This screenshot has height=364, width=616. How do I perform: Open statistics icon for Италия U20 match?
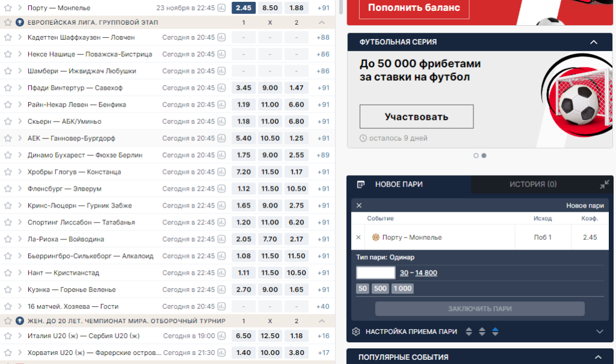(221, 336)
